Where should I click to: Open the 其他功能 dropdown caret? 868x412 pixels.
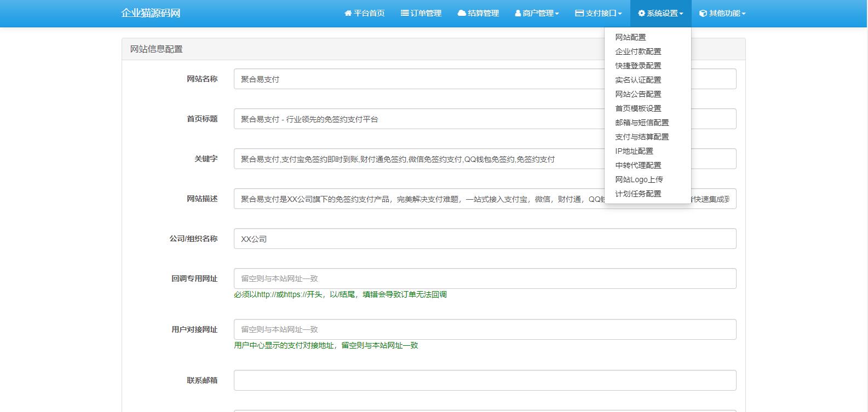(x=743, y=14)
